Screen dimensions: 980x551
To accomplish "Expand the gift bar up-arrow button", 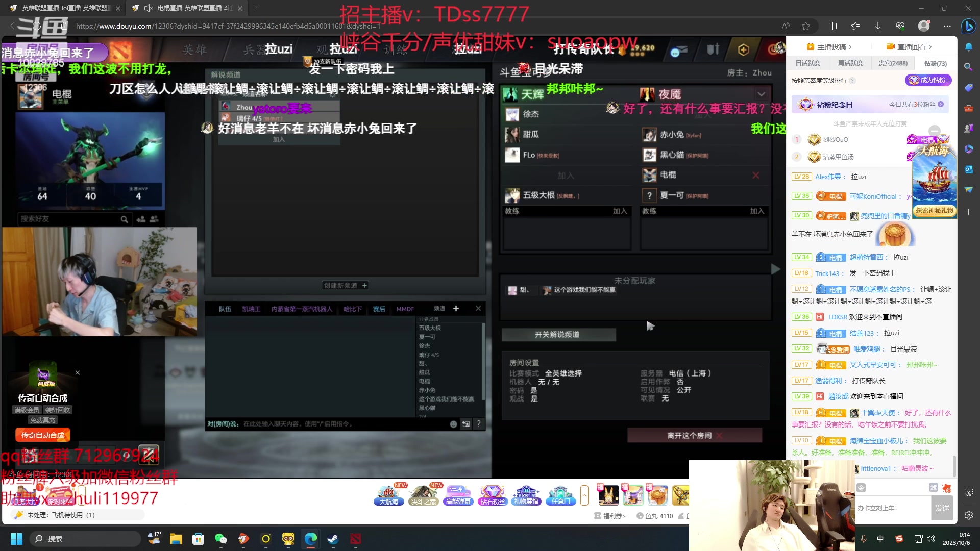I will [x=584, y=495].
